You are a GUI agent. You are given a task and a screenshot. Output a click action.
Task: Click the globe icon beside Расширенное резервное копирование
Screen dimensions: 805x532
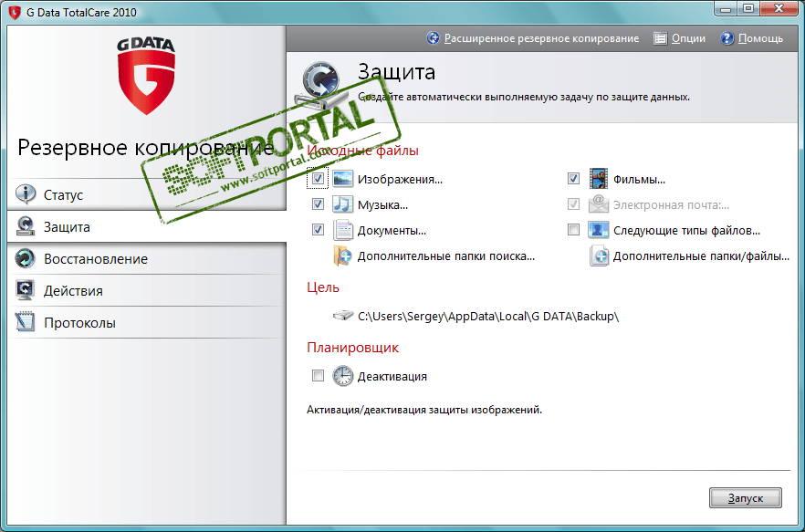click(433, 38)
